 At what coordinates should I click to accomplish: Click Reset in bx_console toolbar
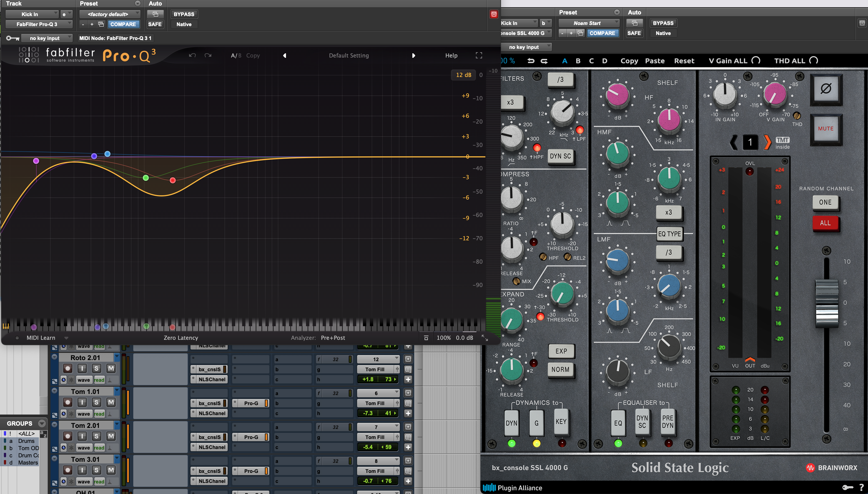(684, 61)
